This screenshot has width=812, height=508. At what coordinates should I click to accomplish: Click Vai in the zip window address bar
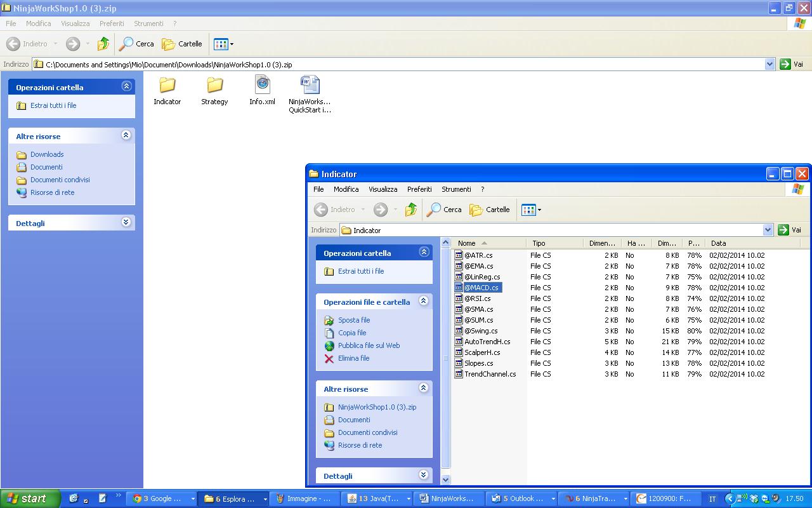pyautogui.click(x=792, y=64)
